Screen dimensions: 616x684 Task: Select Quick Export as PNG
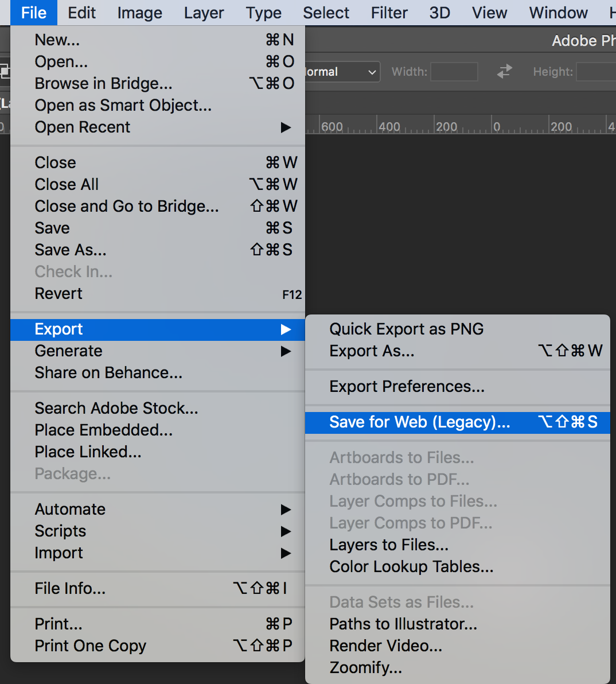[406, 329]
